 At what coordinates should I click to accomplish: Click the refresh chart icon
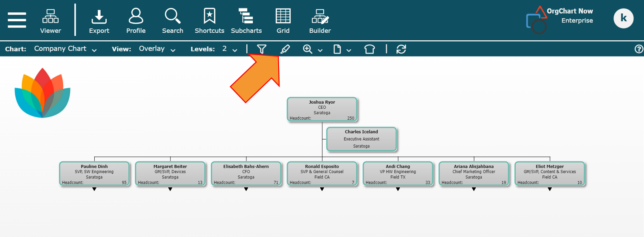(x=401, y=49)
